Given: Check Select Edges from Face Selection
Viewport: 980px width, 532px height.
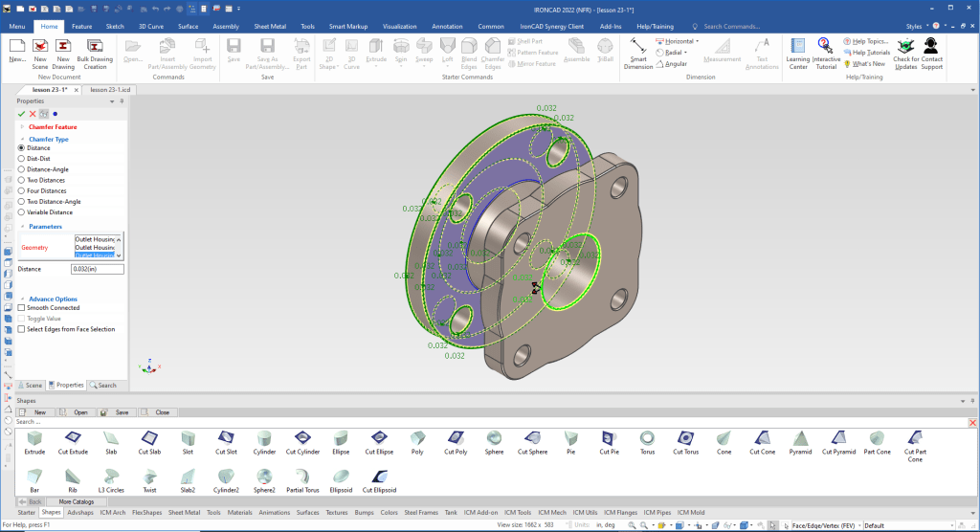Looking at the screenshot, I should click(22, 329).
